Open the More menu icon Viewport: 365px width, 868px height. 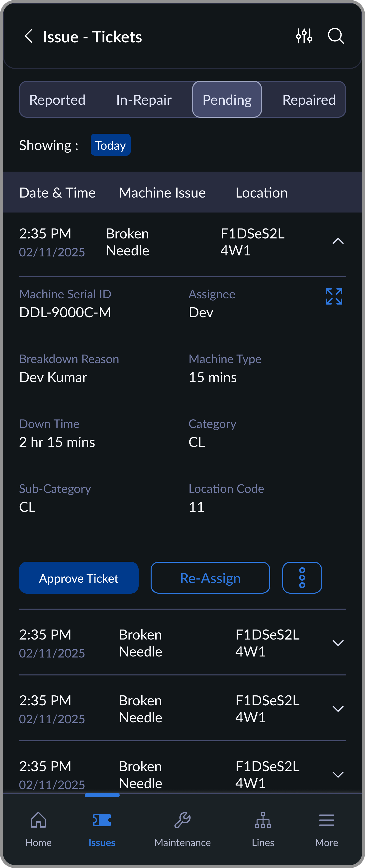pyautogui.click(x=326, y=820)
